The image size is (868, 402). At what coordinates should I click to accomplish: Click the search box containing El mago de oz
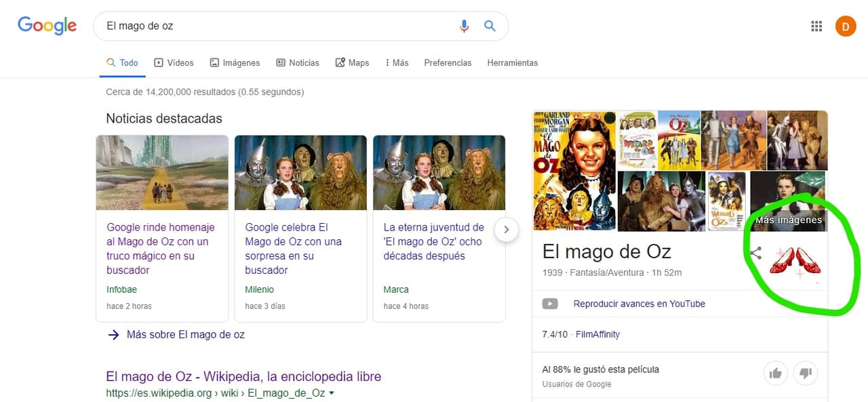click(x=278, y=26)
